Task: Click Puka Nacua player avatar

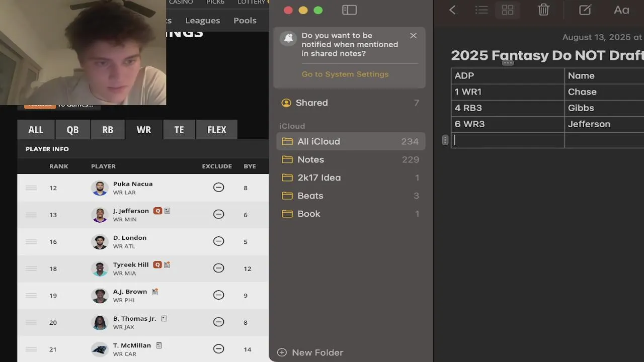Action: [x=100, y=188]
